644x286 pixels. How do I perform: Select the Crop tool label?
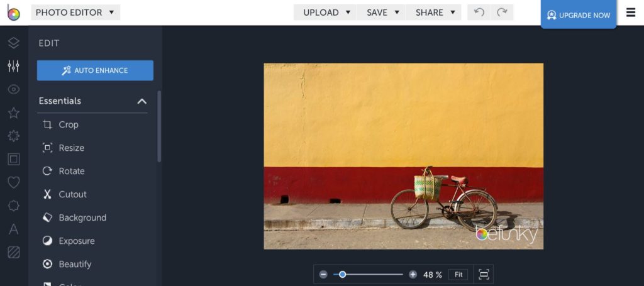click(x=69, y=124)
